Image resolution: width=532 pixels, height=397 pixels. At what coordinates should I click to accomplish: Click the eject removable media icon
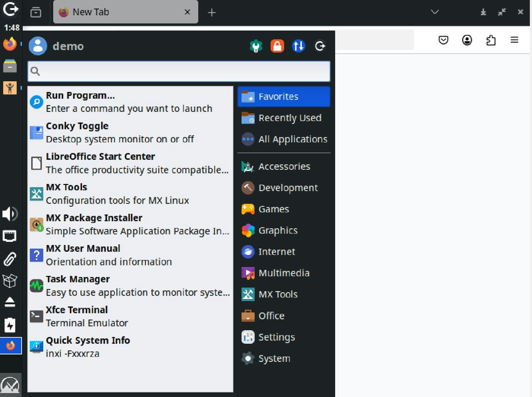click(10, 302)
